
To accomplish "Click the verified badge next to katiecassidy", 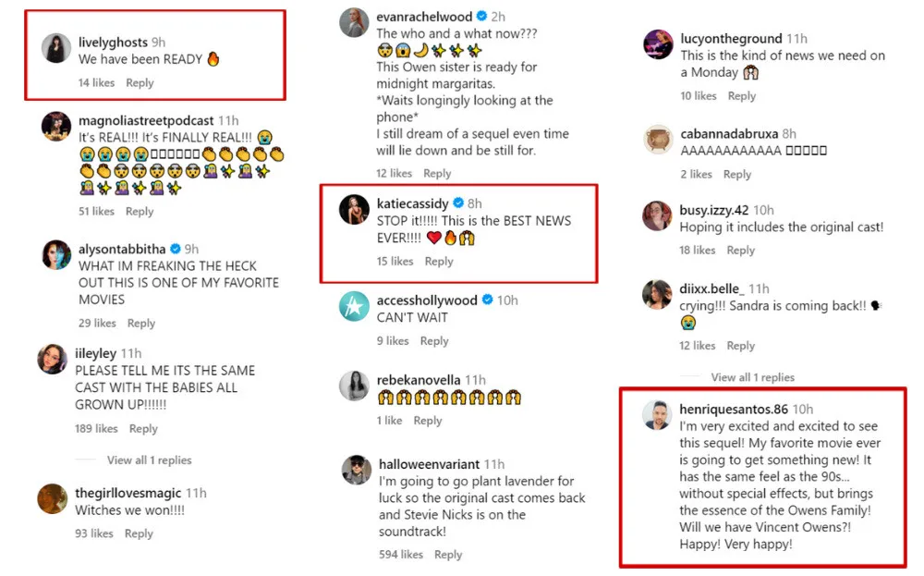I will (458, 203).
